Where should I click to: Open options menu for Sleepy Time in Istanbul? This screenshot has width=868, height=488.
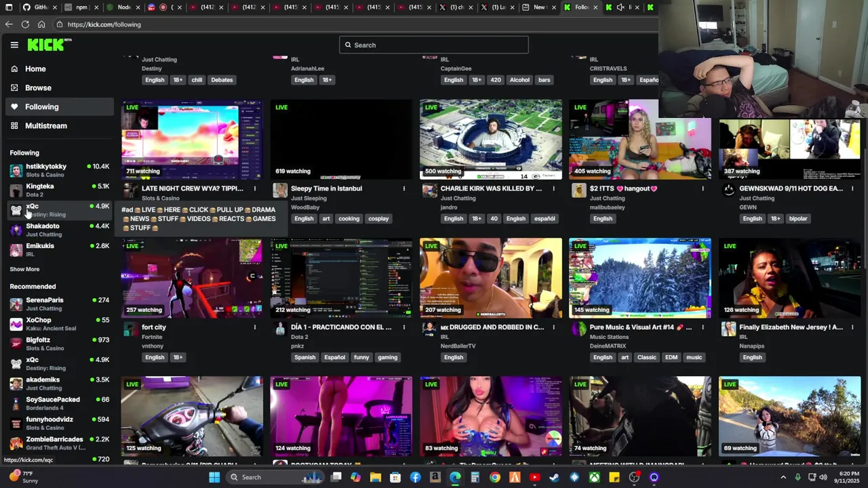pyautogui.click(x=404, y=188)
